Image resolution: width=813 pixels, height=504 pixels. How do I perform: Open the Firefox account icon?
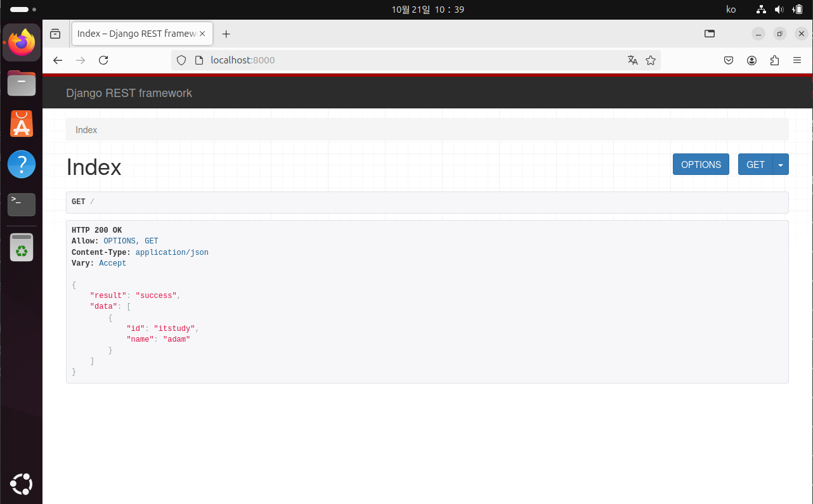point(751,60)
